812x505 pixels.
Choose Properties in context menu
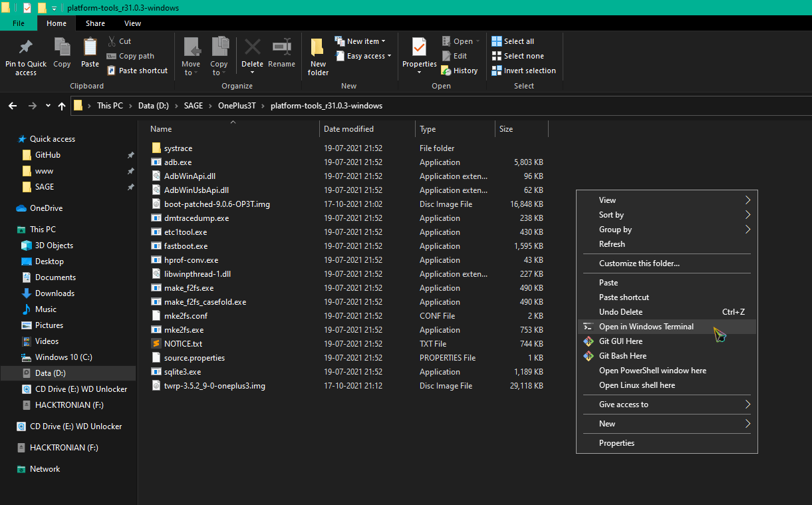[x=667, y=443]
